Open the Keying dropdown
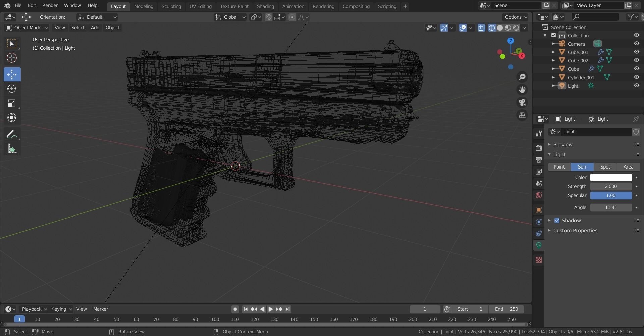Viewport: 644px width, 336px height. (x=61, y=309)
